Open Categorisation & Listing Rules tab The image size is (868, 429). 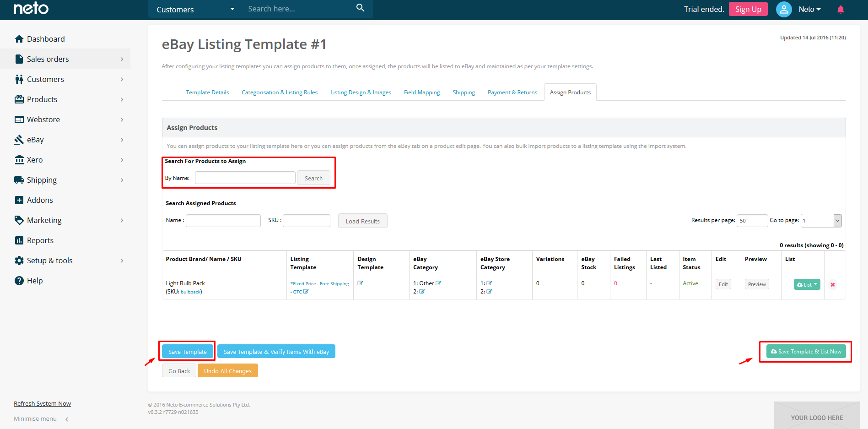(280, 92)
